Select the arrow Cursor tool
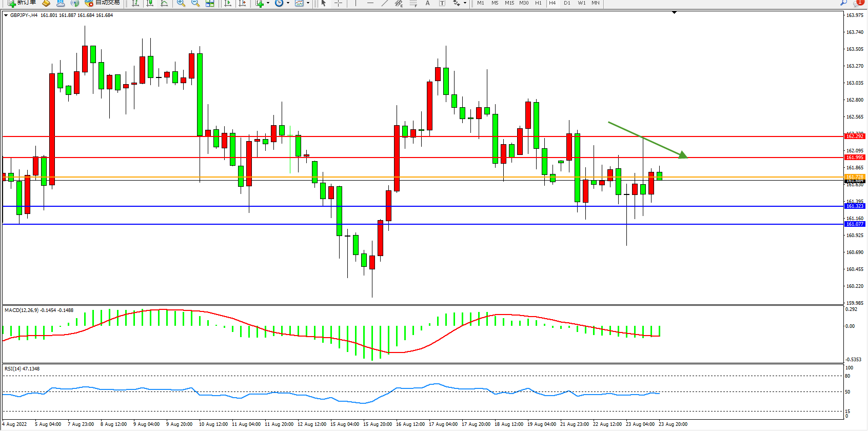Viewport: 868px width, 431px height. coord(324,3)
